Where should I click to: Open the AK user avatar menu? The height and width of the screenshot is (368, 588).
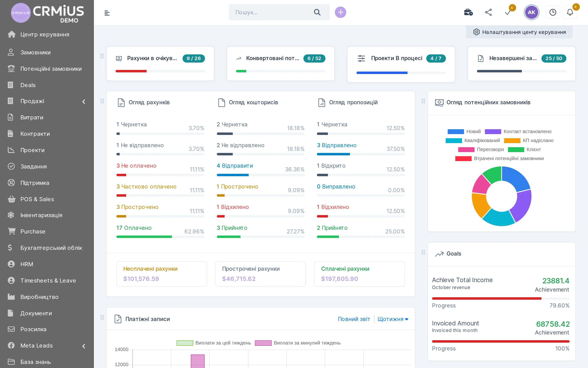531,12
